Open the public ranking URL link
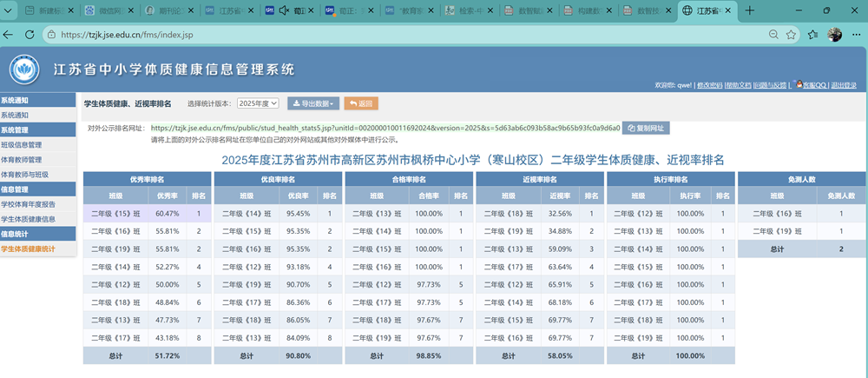Screen dimensions: 868x378 (385, 128)
